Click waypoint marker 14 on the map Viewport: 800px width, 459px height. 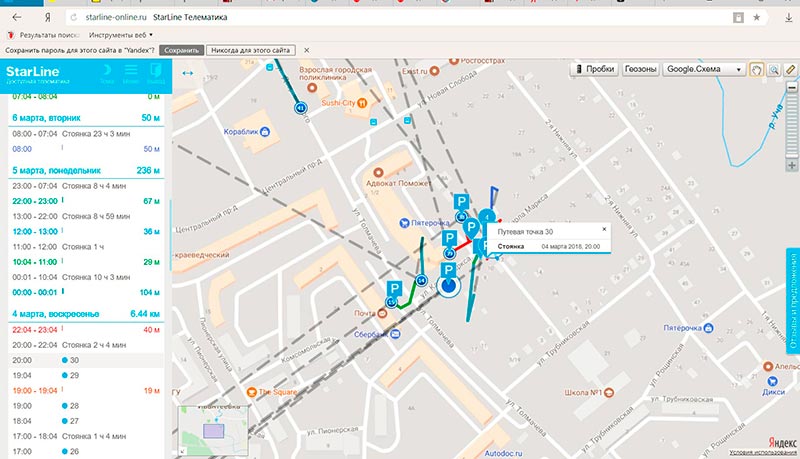coord(421,280)
